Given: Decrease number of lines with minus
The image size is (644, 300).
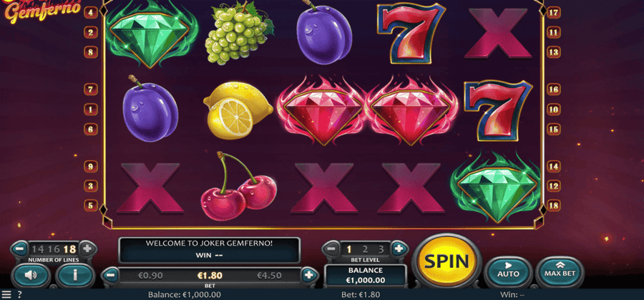Looking at the screenshot, I should (19, 248).
